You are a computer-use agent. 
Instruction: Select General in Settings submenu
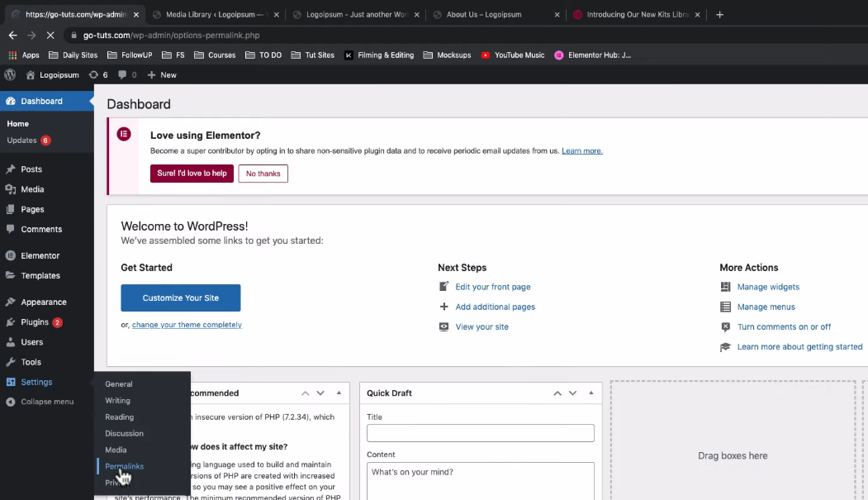119,383
